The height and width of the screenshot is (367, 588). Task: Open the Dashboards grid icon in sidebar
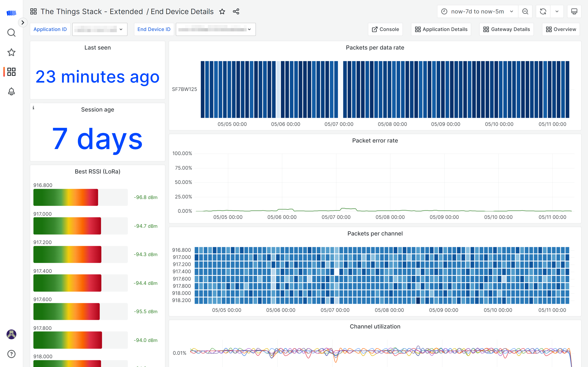pyautogui.click(x=11, y=72)
